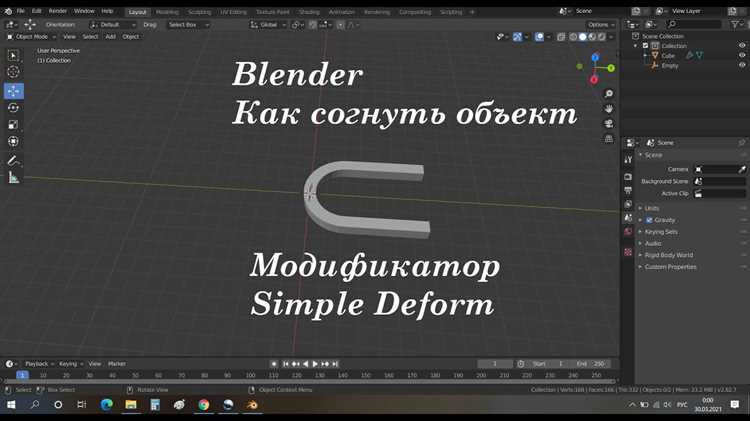Viewport: 750px width, 421px height.
Task: Open the Object Mode dropdown
Action: click(31, 37)
